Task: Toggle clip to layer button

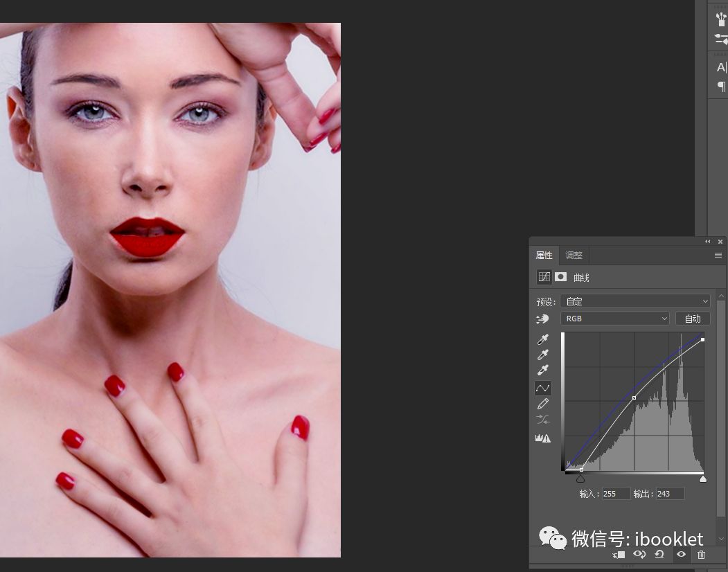Action: [619, 554]
